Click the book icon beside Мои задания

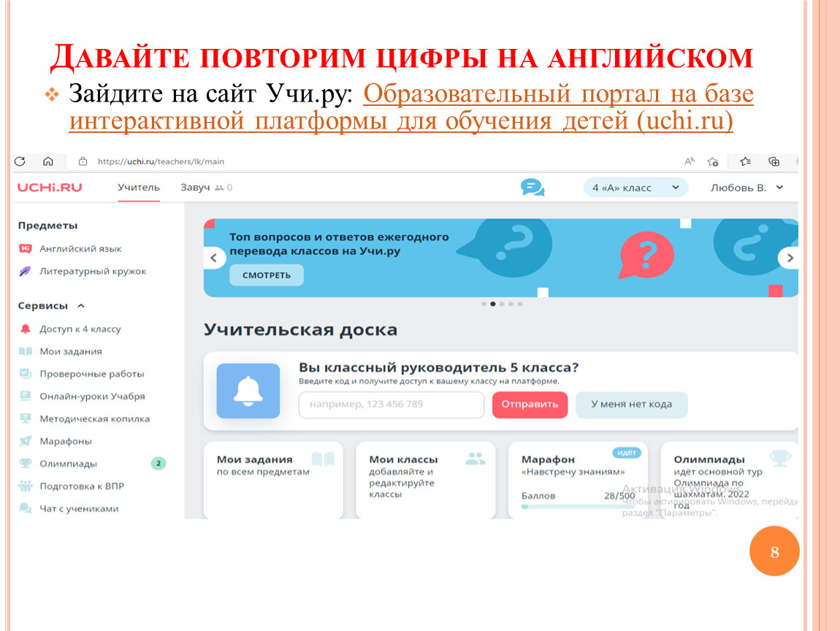[x=25, y=351]
